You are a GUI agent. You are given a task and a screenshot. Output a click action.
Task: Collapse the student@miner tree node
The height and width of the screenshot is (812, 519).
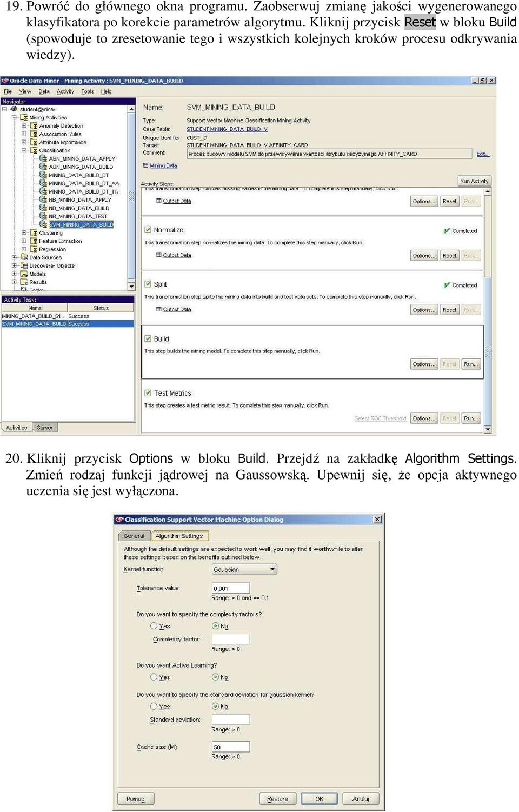4,109
